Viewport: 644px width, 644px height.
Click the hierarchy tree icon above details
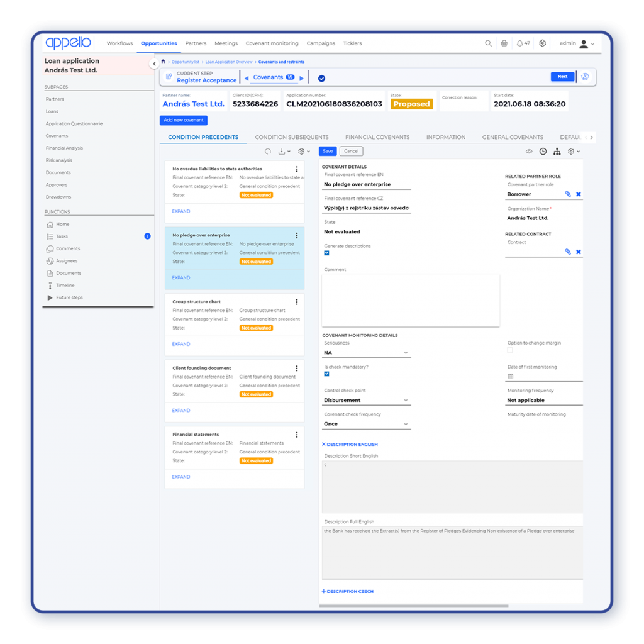[x=557, y=152]
